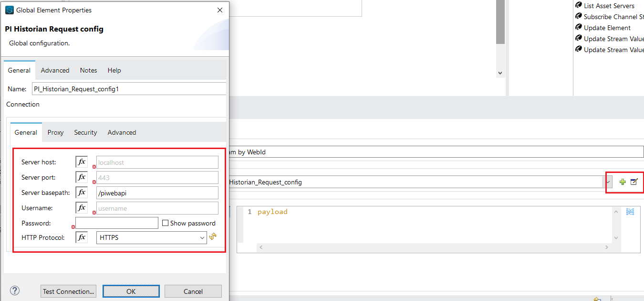Enable the Show password checkbox
The height and width of the screenshot is (301, 644).
pyautogui.click(x=165, y=223)
